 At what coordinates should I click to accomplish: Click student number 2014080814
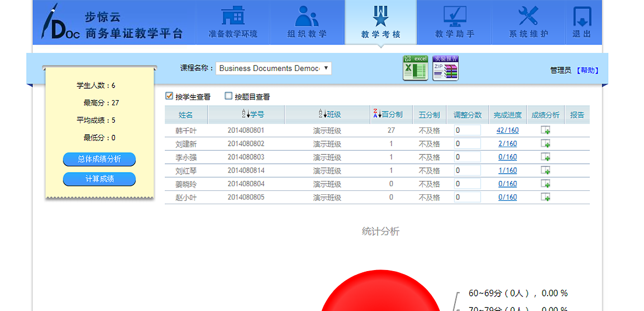click(x=246, y=171)
